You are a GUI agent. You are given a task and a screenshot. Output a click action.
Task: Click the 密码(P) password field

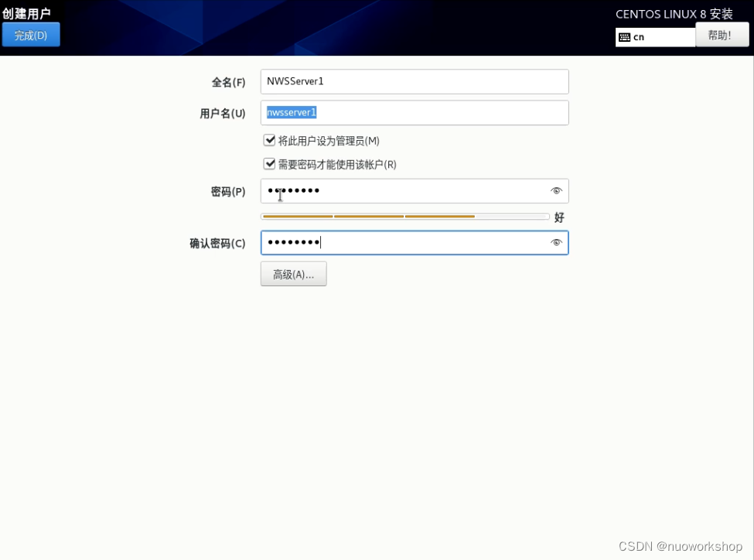(x=415, y=191)
